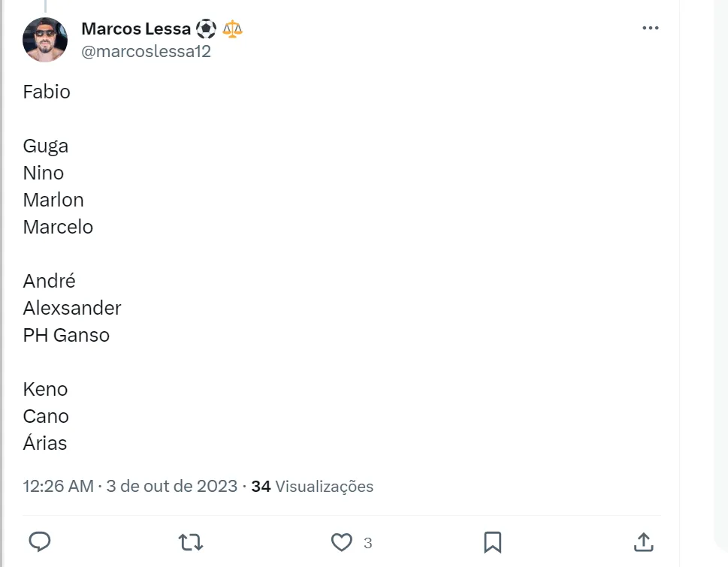728x567 pixels.
Task: Click the PH Ganso line of the tweet
Action: pos(66,335)
